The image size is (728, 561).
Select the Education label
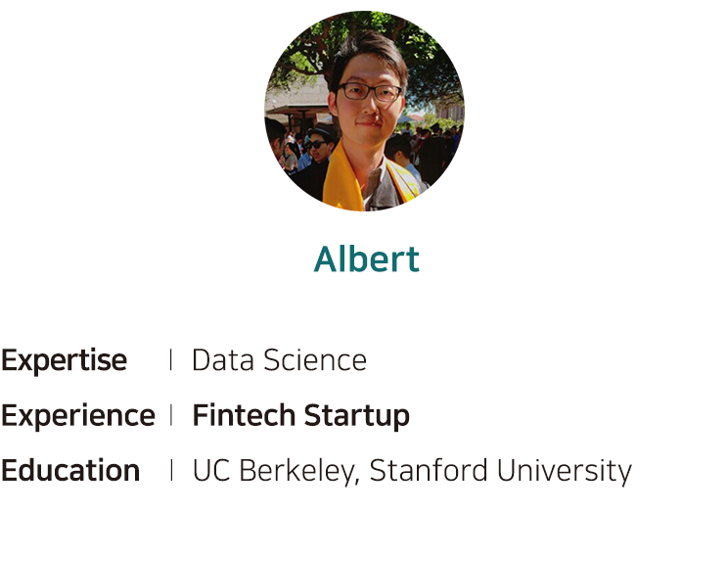pyautogui.click(x=70, y=470)
